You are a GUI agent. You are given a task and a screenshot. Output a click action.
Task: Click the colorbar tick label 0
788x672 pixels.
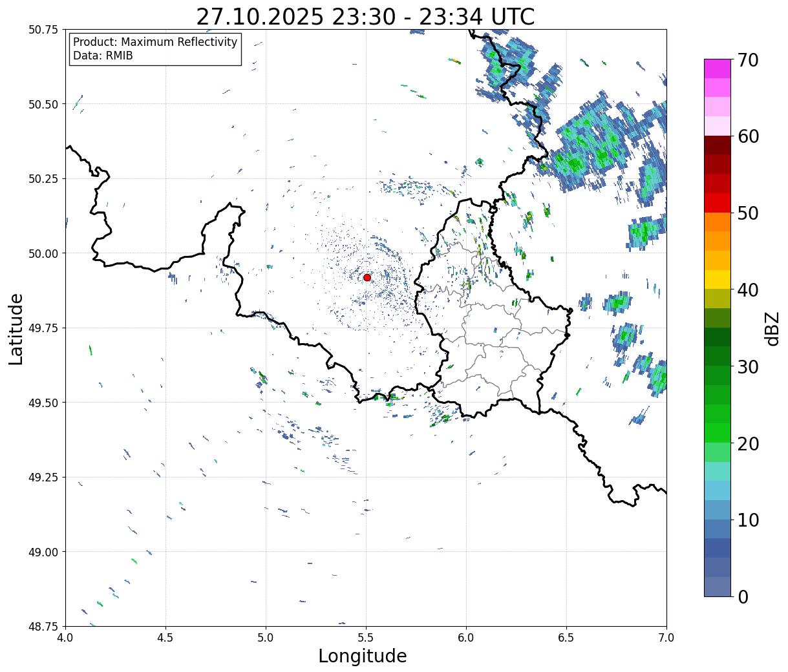coord(743,597)
